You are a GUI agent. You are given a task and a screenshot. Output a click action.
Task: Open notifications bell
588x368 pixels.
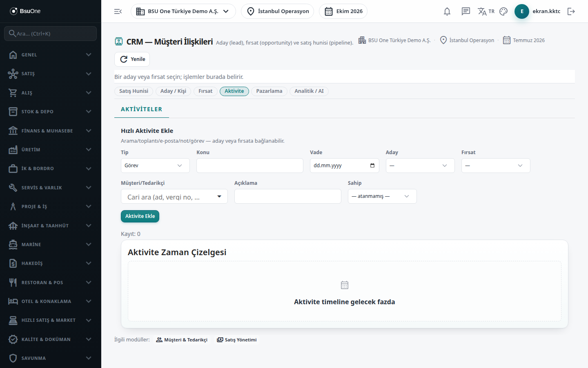(x=447, y=11)
